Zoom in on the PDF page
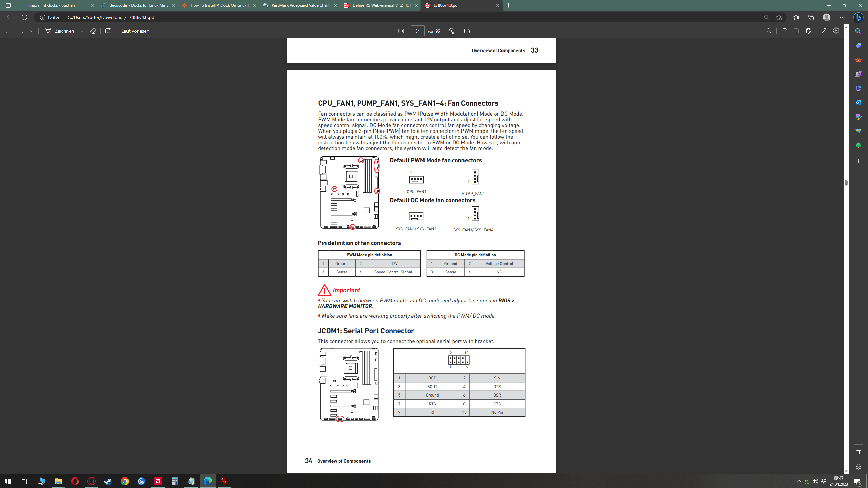This screenshot has height=488, width=868. [x=389, y=31]
